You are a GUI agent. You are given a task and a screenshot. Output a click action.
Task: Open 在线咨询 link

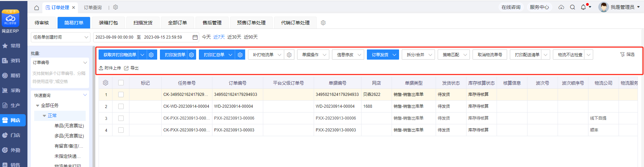[511, 7]
